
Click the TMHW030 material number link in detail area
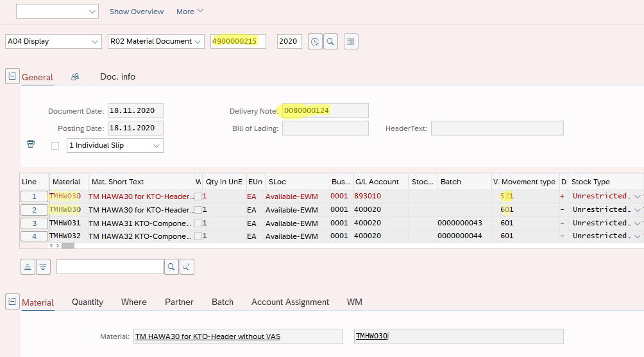[371, 336]
